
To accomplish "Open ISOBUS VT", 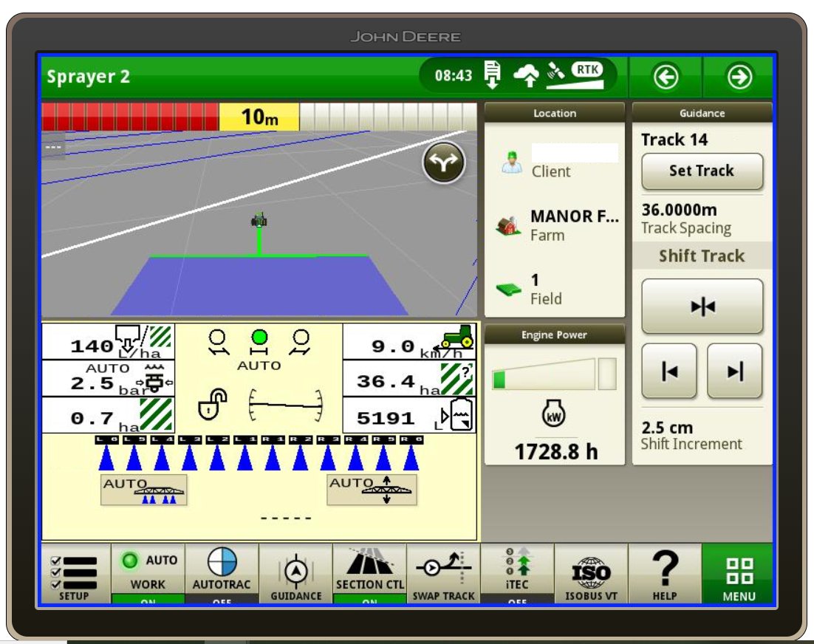I will (591, 573).
